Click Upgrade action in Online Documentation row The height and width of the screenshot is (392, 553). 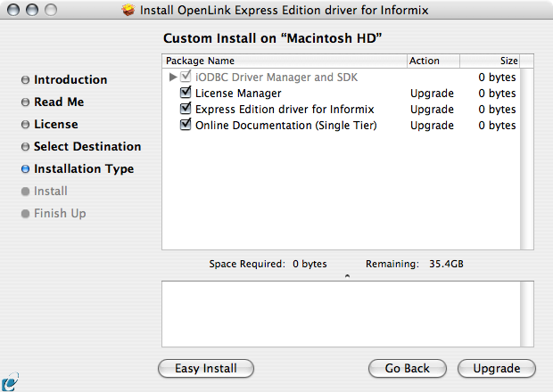432,126
